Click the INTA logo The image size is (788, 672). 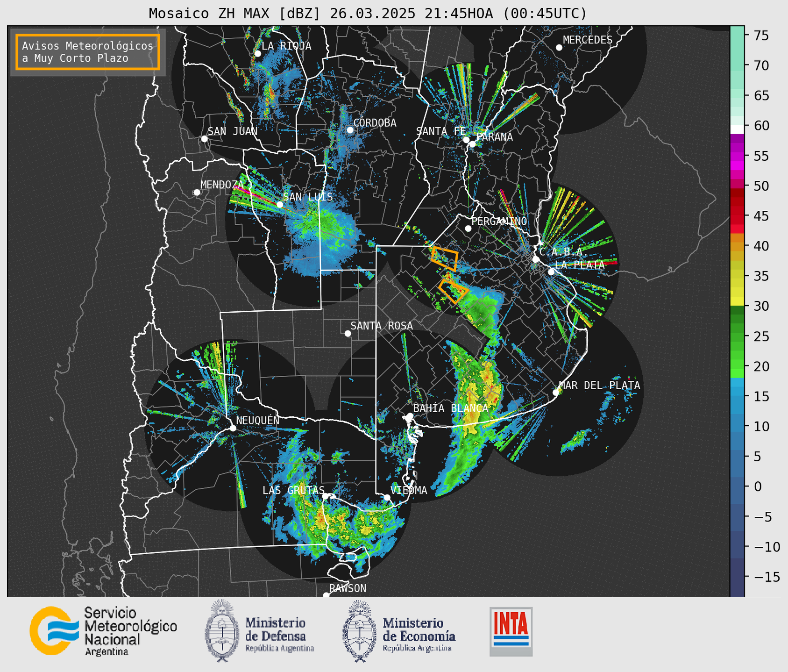(x=511, y=631)
